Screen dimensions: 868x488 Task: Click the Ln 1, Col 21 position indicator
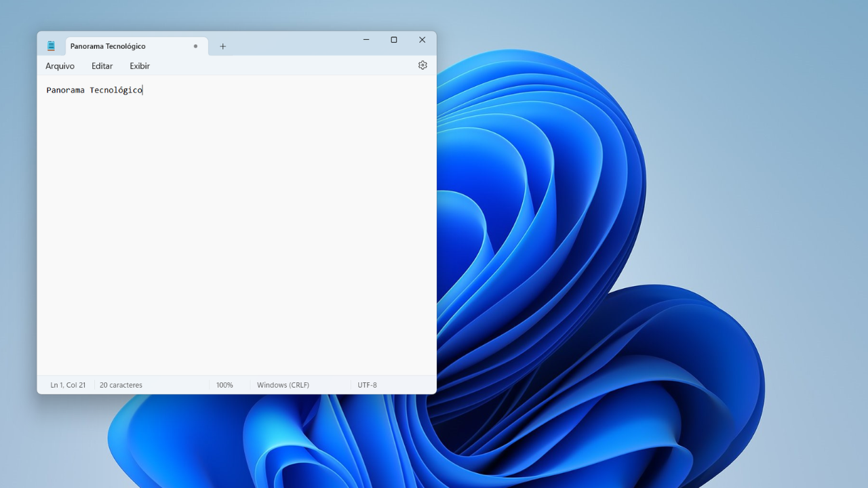click(68, 384)
